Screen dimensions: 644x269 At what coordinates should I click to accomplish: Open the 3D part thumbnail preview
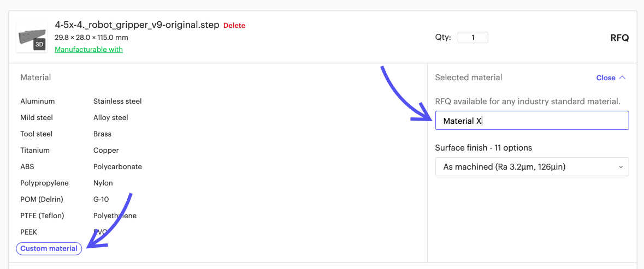(31, 37)
